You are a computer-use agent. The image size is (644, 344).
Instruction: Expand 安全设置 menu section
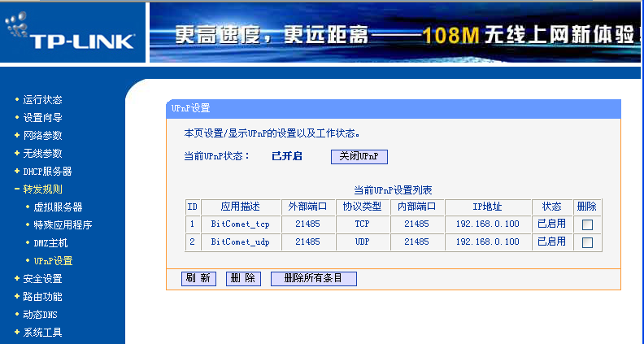point(42,279)
